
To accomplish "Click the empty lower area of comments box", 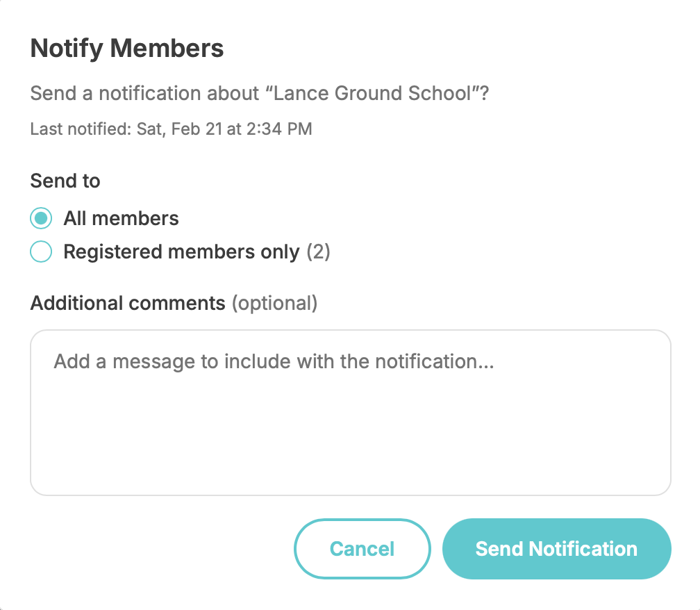I will pyautogui.click(x=350, y=452).
